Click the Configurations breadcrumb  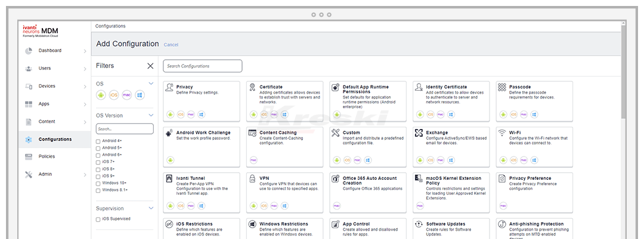(110, 26)
